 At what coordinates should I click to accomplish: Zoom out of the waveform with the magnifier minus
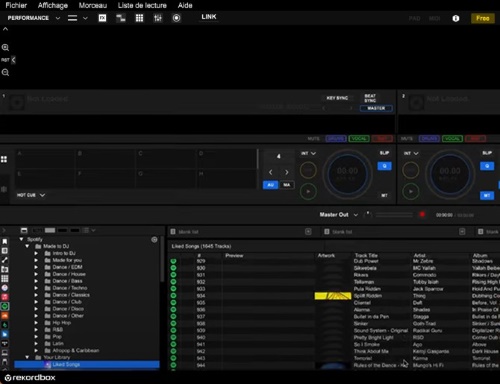click(x=5, y=72)
